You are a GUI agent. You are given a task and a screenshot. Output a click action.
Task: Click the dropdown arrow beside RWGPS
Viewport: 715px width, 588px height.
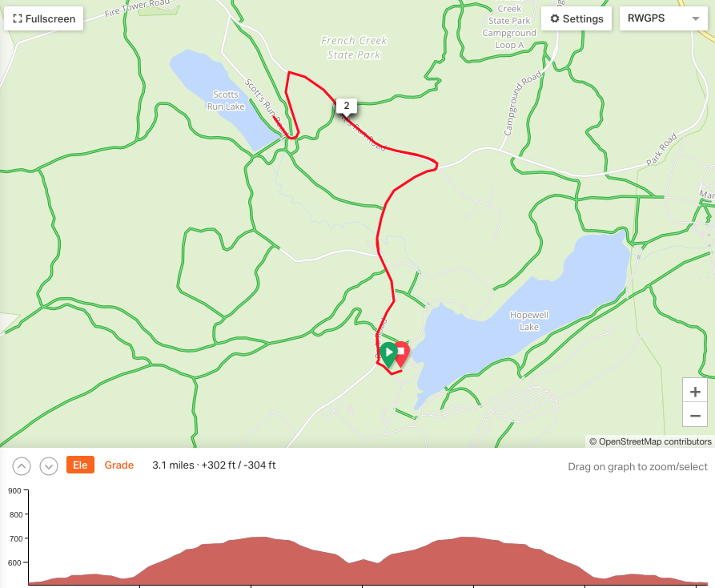pos(696,18)
